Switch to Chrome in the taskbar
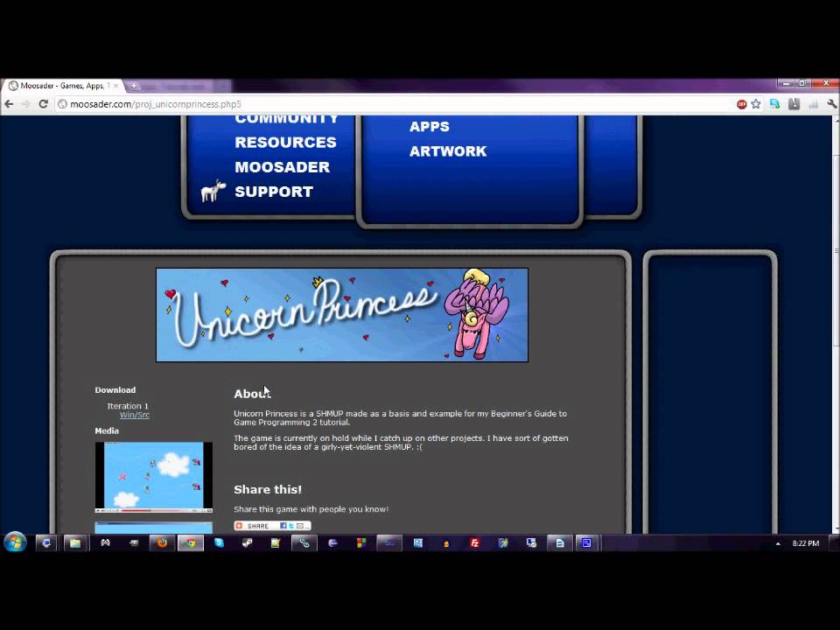 [x=190, y=543]
